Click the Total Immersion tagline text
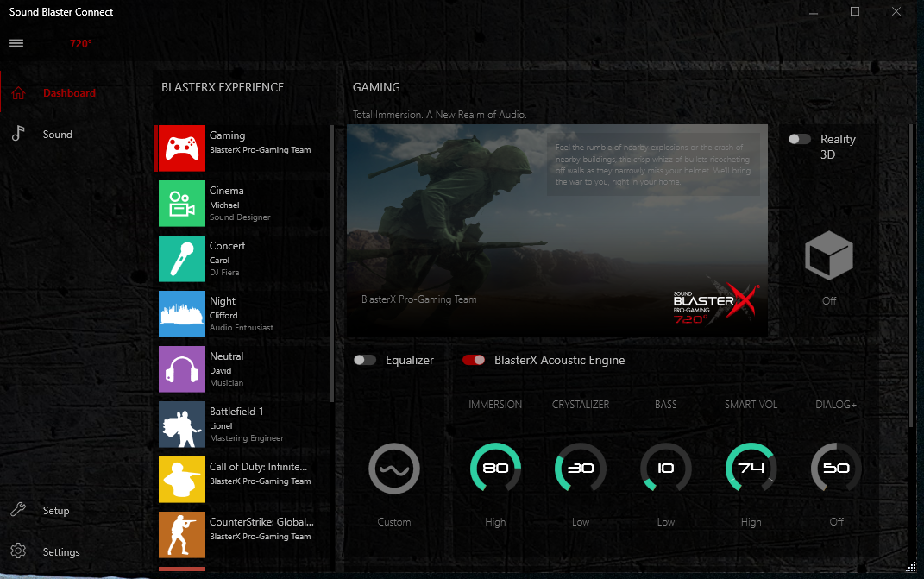Screen dimensions: 924x579 pyautogui.click(x=440, y=115)
